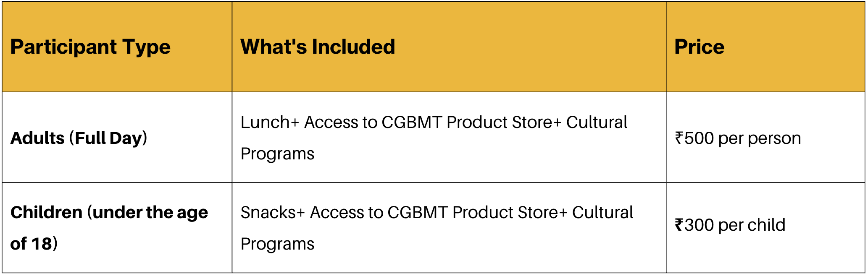
Task: Click the Snacks+ Access description text
Action: tap(437, 228)
